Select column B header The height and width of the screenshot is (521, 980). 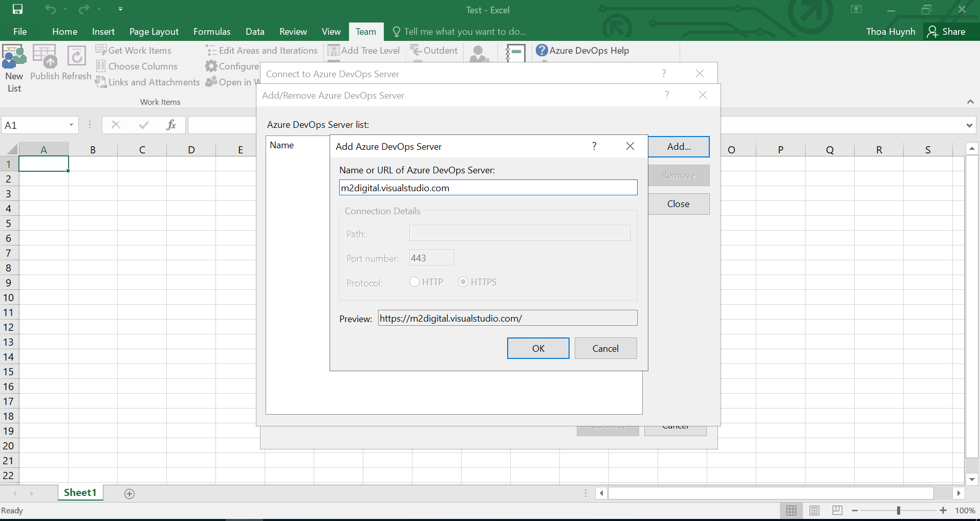(x=93, y=149)
